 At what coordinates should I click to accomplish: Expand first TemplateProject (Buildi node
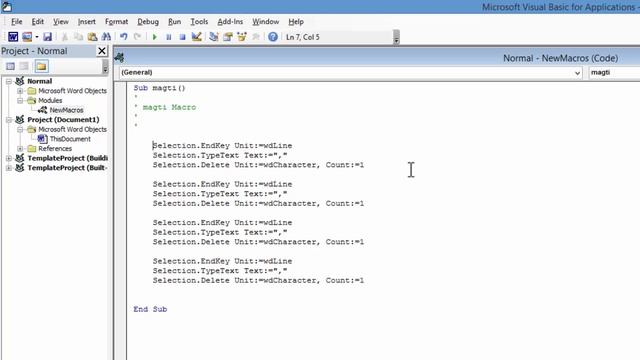click(9, 158)
